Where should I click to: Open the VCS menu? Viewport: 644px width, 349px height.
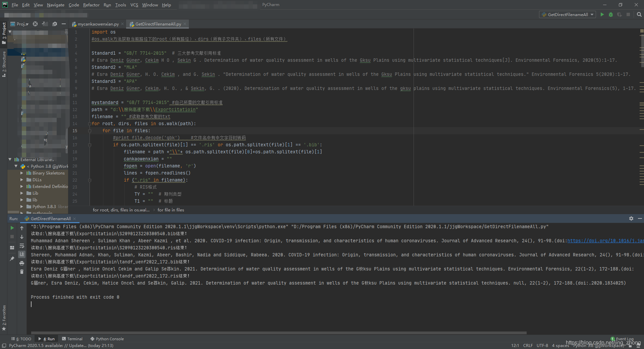(134, 5)
